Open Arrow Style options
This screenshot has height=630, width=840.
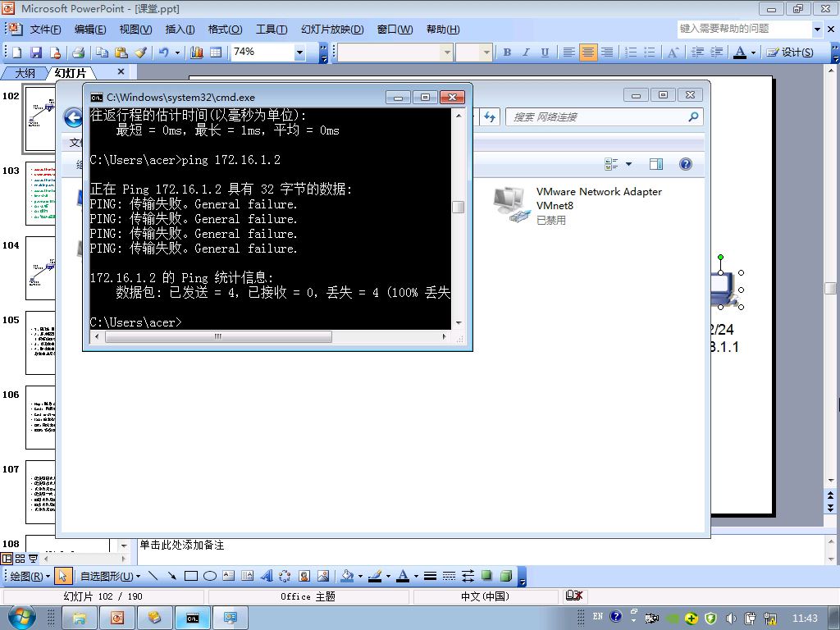coord(468,576)
